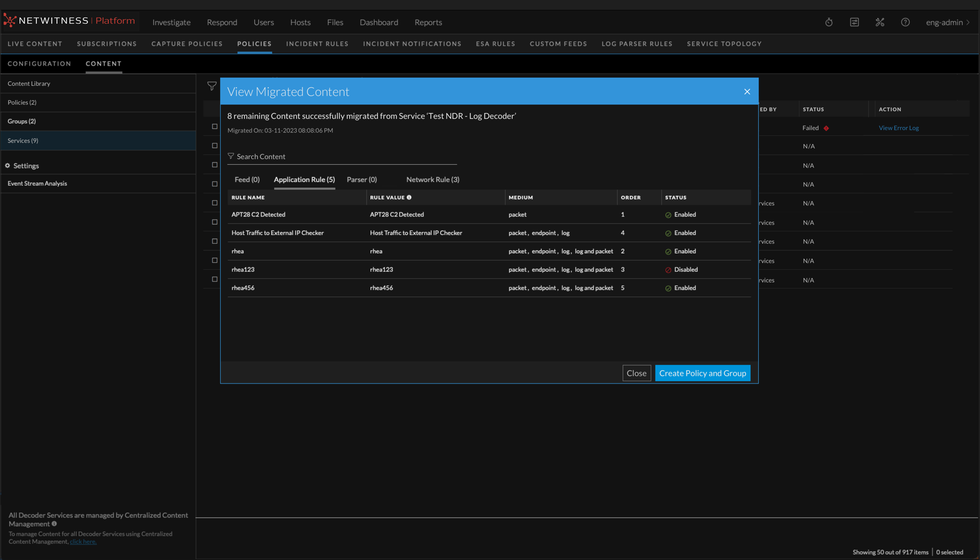The height and width of the screenshot is (560, 980).
Task: Close the View Migrated Content dialog with X
Action: click(x=747, y=92)
